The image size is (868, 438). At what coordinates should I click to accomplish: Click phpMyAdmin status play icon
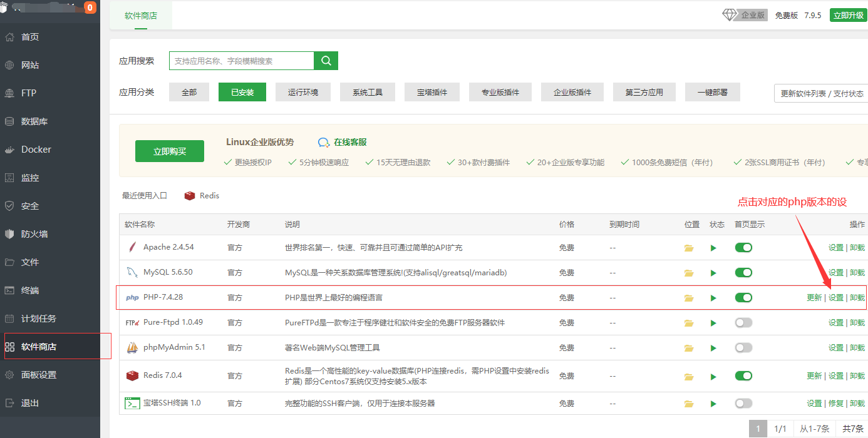click(713, 348)
